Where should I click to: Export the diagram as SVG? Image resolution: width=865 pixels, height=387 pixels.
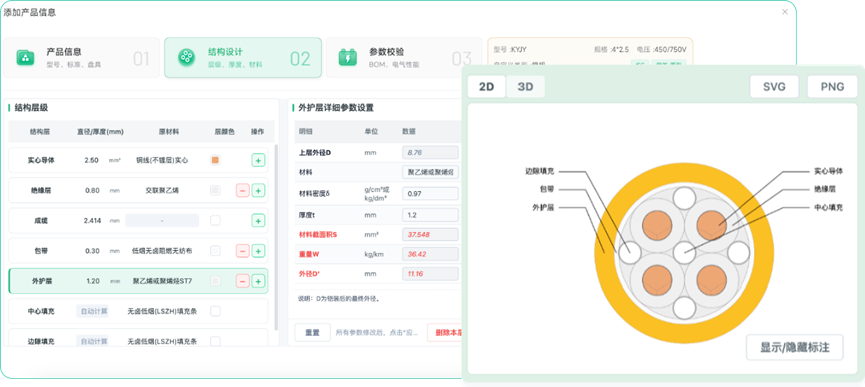tap(774, 87)
